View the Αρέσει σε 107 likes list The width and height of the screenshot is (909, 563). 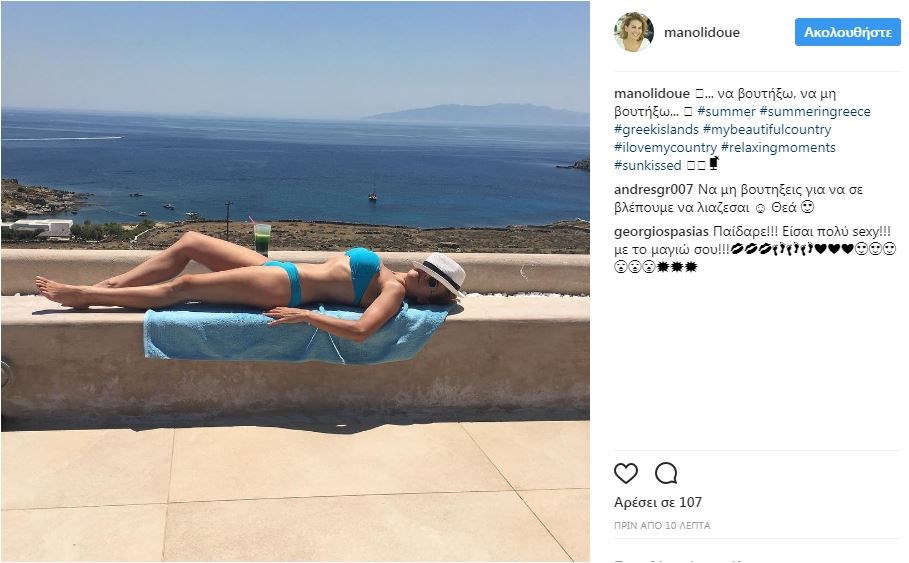[x=658, y=502]
